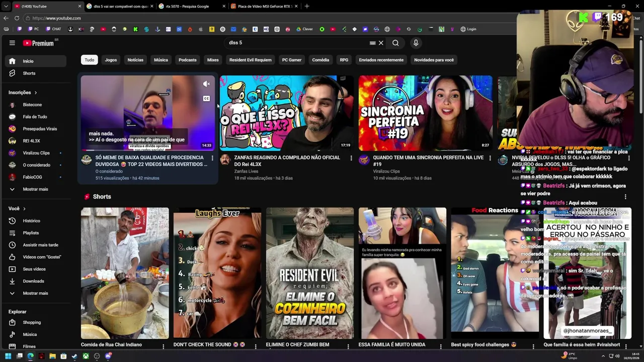Screen dimensions: 644x362
Task: Open Playlists in the sidebar
Action: [35, 233]
